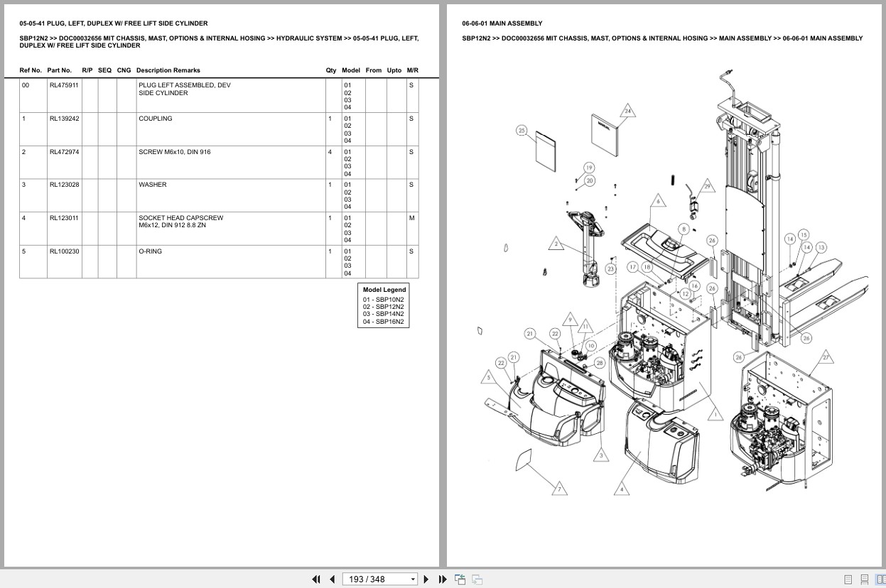Image resolution: width=886 pixels, height=588 pixels.
Task: Click the M value in M/R column
Action: coord(411,218)
